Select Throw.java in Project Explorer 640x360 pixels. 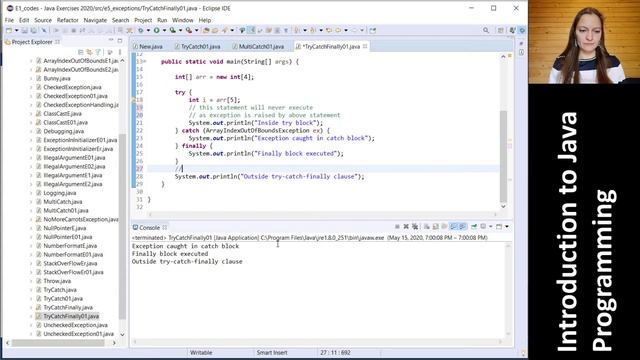57,281
